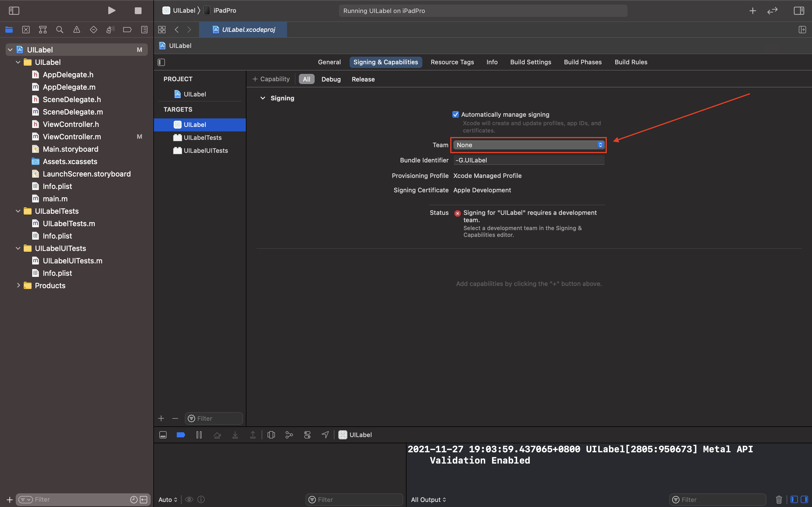Click the Simulate Location arrow icon

point(325,435)
